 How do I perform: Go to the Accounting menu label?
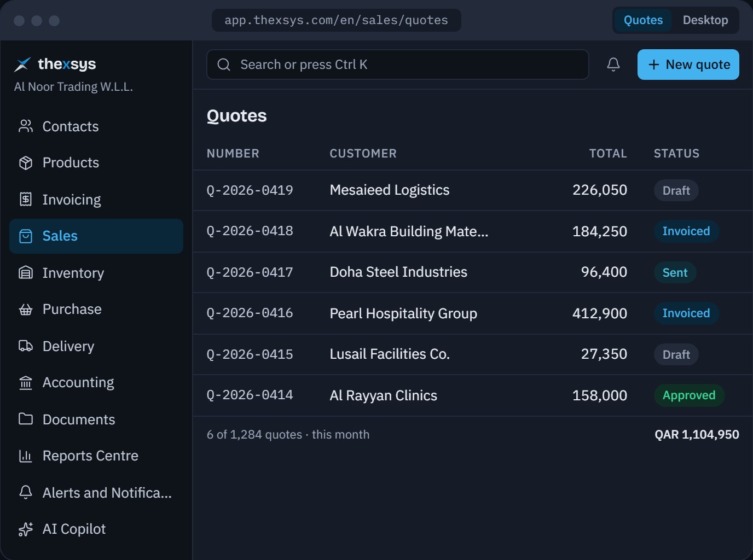coord(78,383)
